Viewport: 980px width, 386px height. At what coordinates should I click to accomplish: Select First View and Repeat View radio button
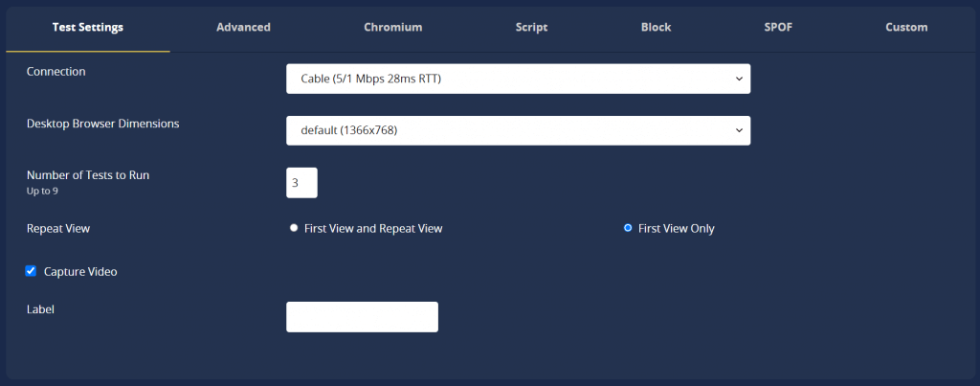tap(294, 228)
